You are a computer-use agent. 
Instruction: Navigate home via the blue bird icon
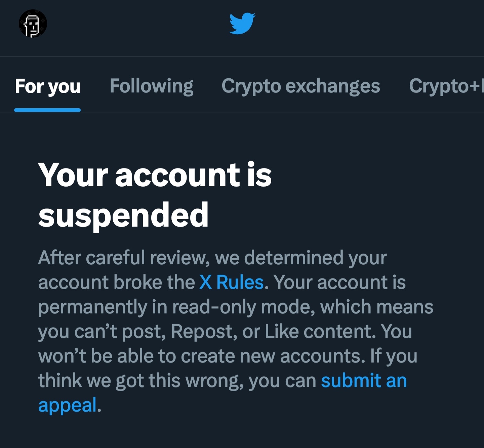[242, 24]
